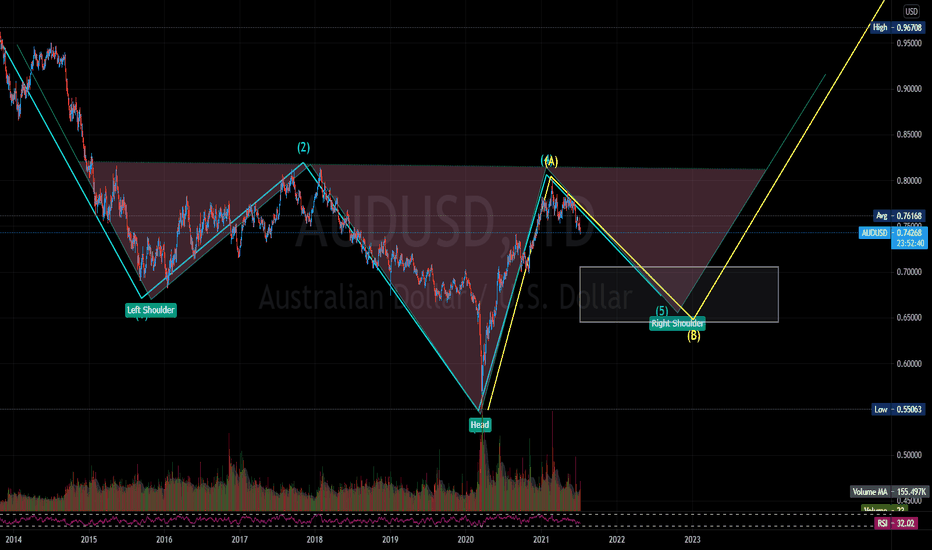Image resolution: width=932 pixels, height=550 pixels.
Task: Click the 23:52:40 bar countdown timer
Action: [909, 243]
